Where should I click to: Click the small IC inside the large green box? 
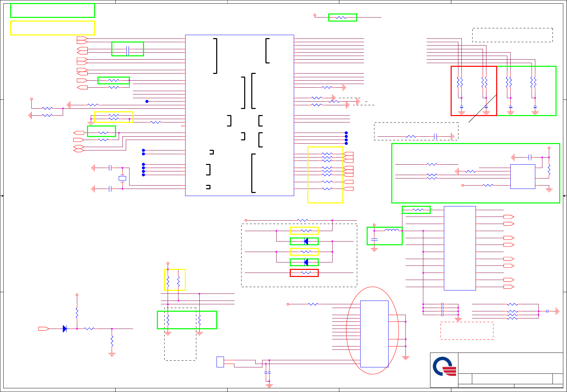pyautogui.click(x=523, y=176)
